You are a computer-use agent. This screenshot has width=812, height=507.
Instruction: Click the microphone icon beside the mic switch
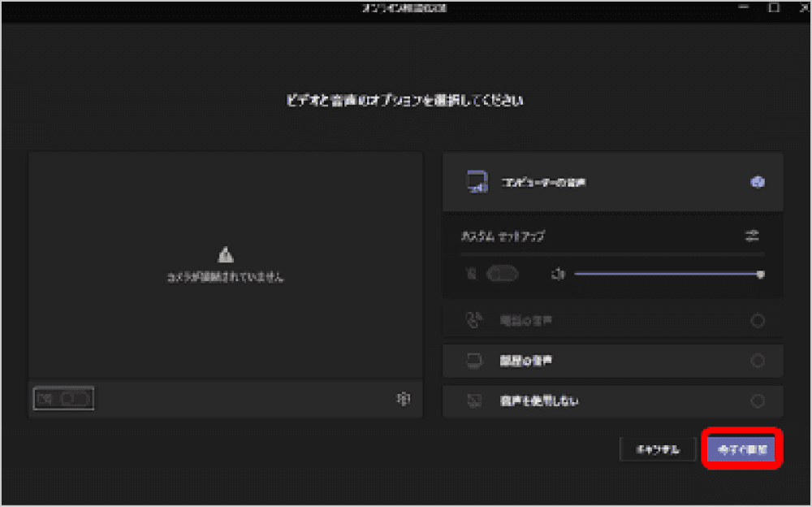pyautogui.click(x=473, y=275)
